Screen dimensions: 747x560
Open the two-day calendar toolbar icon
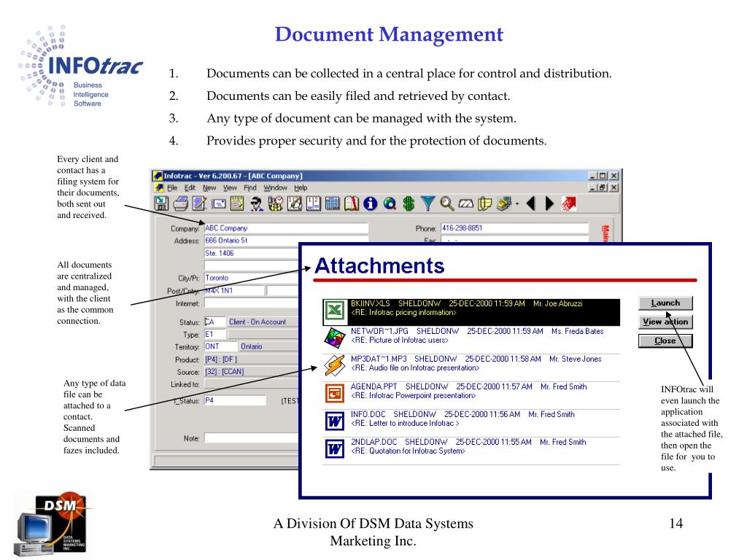click(314, 204)
